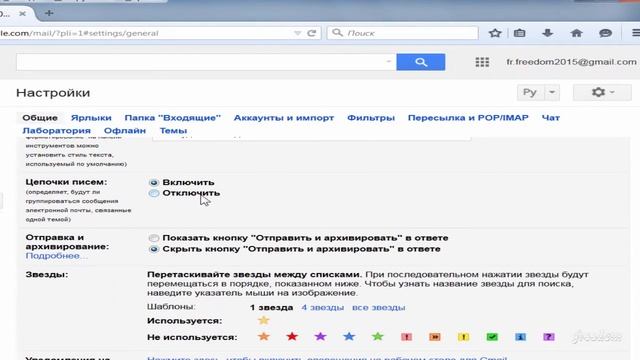This screenshot has height=360, width=640.
Task: Reload the page with the refresh icon
Action: [312, 33]
